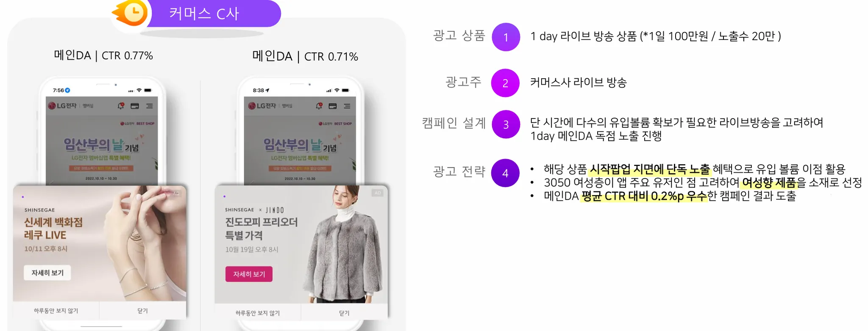The height and width of the screenshot is (331, 868).
Task: Select 하루동안 보지 않기 under Shinsegae LIVE popup
Action: click(x=56, y=311)
